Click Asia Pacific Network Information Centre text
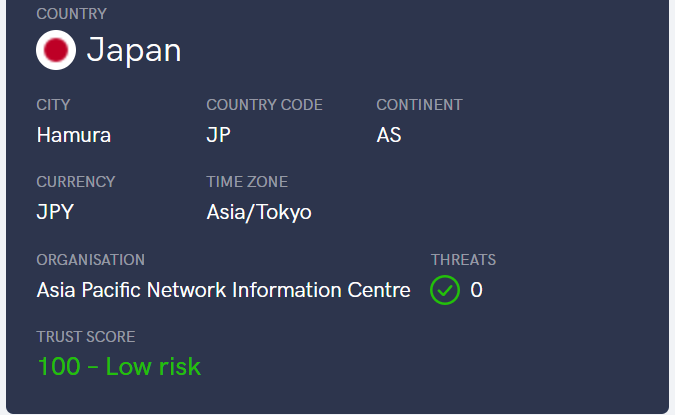 click(223, 290)
